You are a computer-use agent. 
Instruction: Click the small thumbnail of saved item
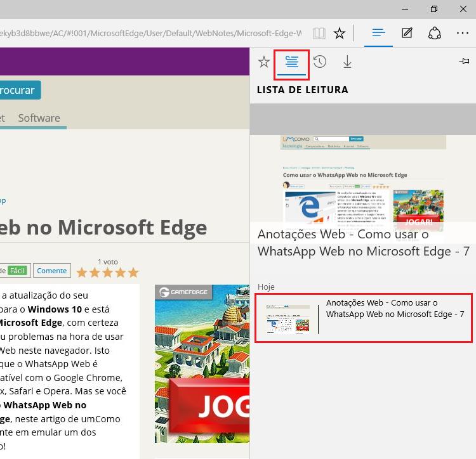point(288,318)
